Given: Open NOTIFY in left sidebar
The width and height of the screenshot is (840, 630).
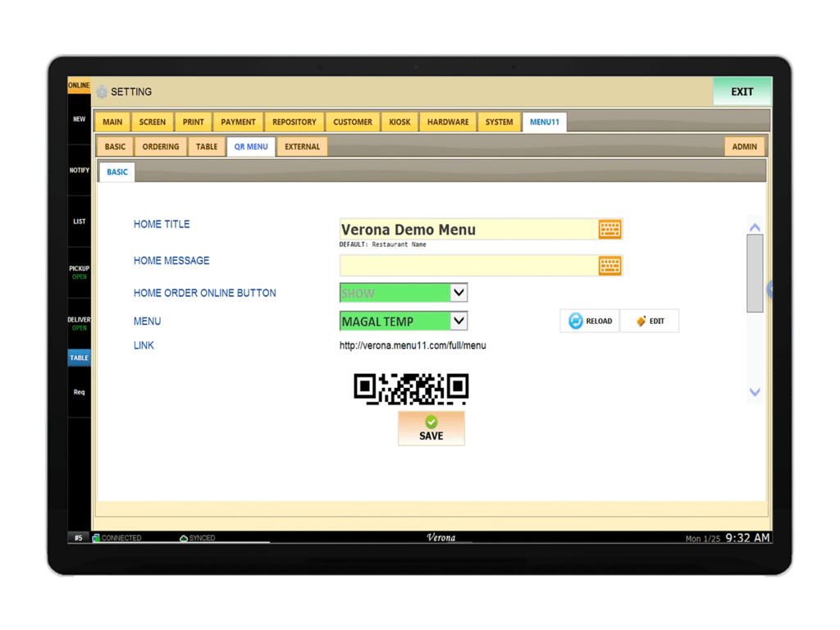Looking at the screenshot, I should click(80, 170).
